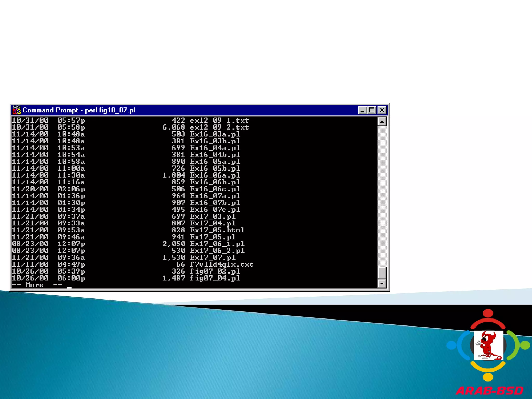This screenshot has height=399, width=532.
Task: Click the Ex17_05.html file name
Action: click(217, 230)
